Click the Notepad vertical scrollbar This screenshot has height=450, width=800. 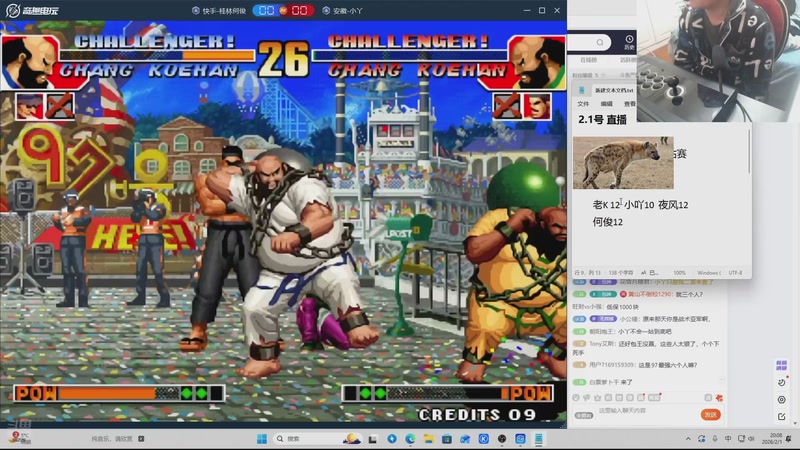pos(749,152)
